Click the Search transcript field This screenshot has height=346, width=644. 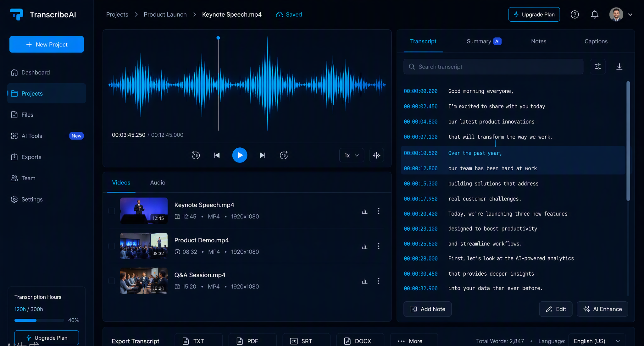pyautogui.click(x=493, y=67)
